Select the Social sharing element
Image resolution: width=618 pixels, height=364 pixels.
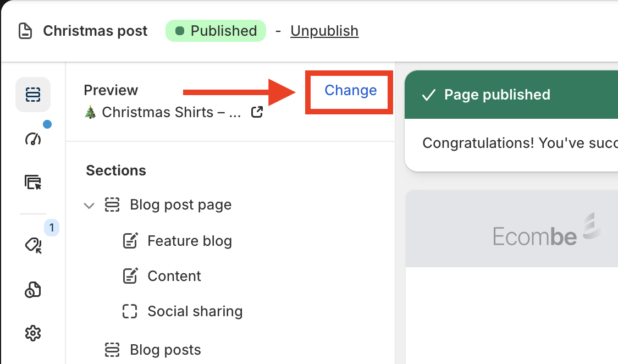(x=195, y=311)
